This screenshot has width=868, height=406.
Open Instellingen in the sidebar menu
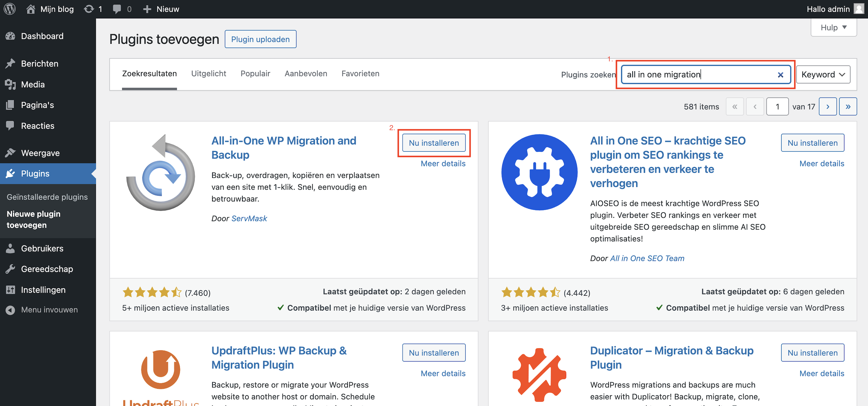(43, 290)
